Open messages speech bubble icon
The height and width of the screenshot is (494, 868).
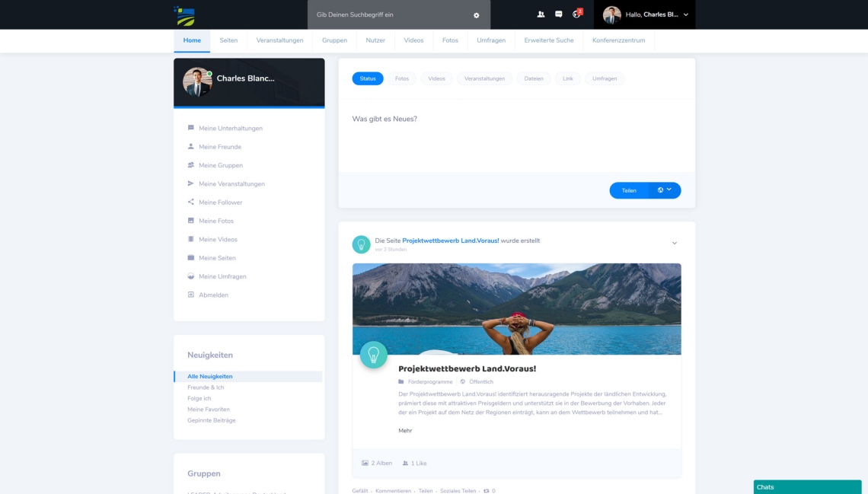pos(559,14)
